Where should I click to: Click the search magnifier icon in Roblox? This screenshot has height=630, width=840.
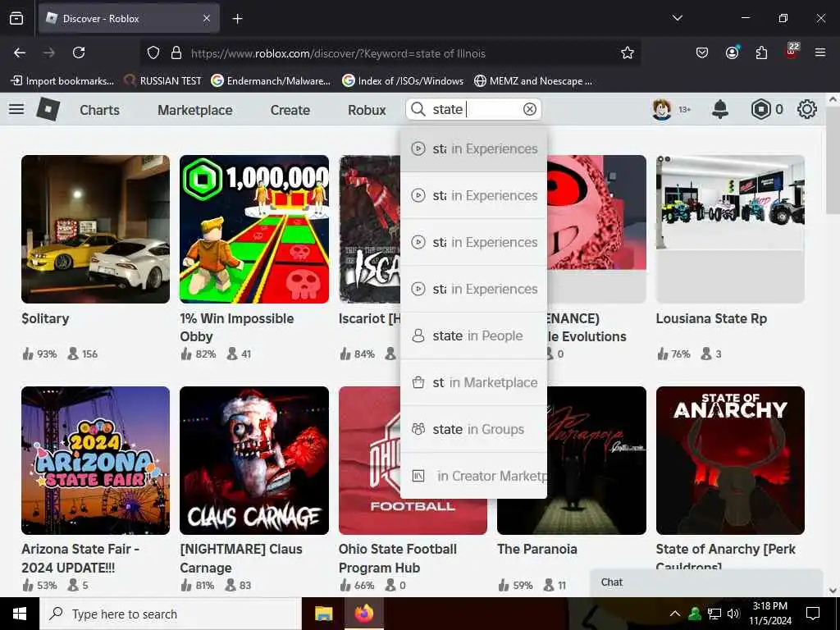click(418, 109)
